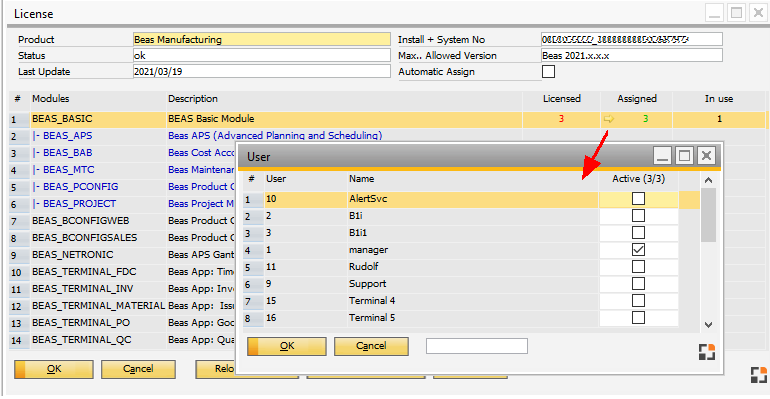
Task: Toggle Automatic Assign checkbox
Action: [549, 72]
